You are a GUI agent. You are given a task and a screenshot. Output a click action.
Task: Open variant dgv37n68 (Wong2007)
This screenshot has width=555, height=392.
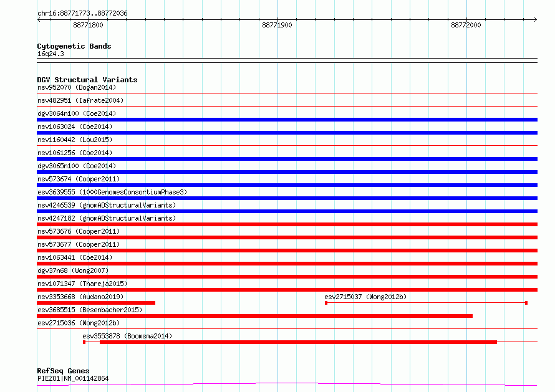(73, 270)
